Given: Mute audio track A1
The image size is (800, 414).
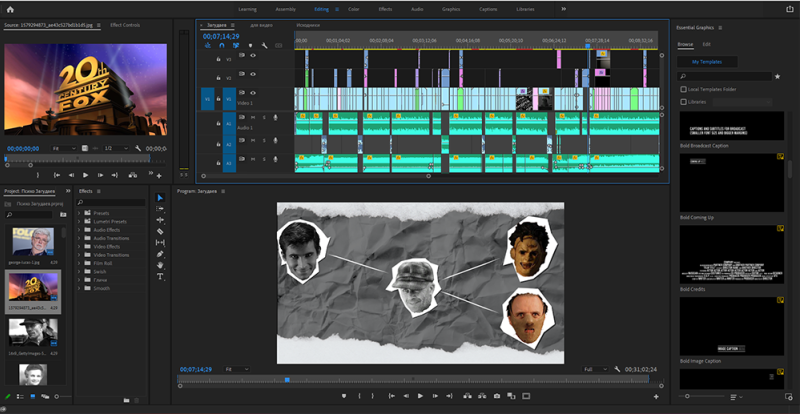Looking at the screenshot, I should pyautogui.click(x=253, y=117).
